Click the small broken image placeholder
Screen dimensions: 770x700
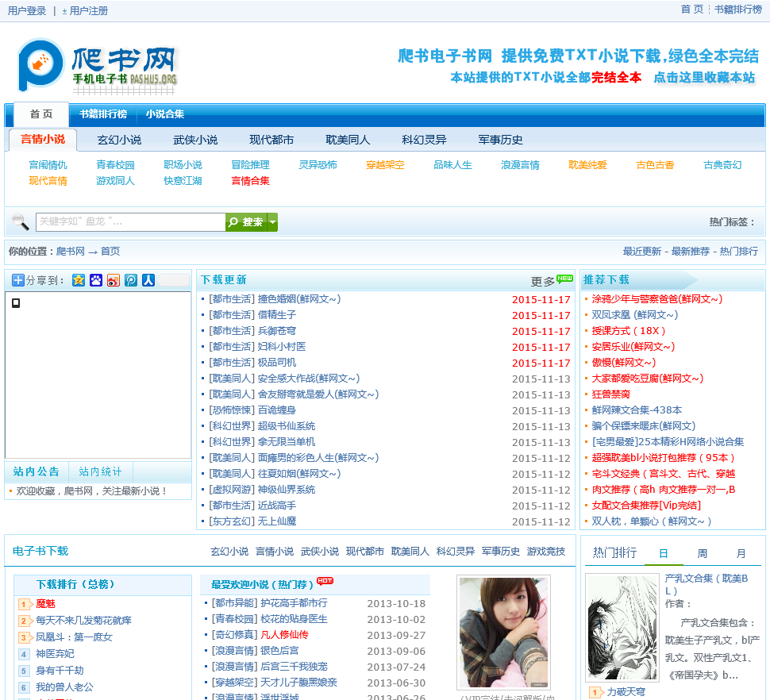click(16, 303)
